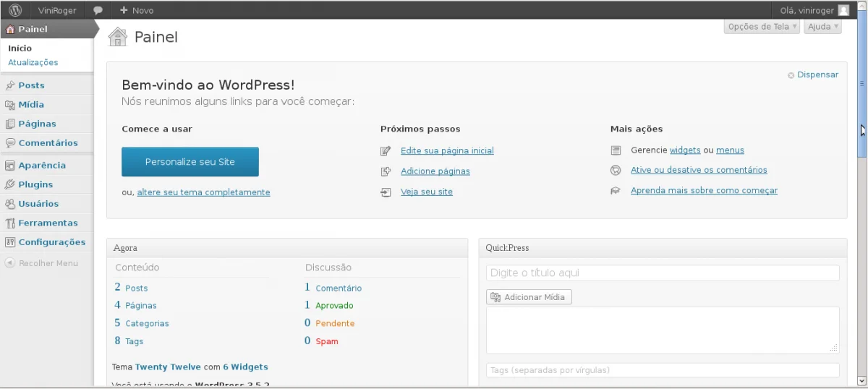This screenshot has height=389, width=868.
Task: Open the Comentários menu
Action: 47,143
